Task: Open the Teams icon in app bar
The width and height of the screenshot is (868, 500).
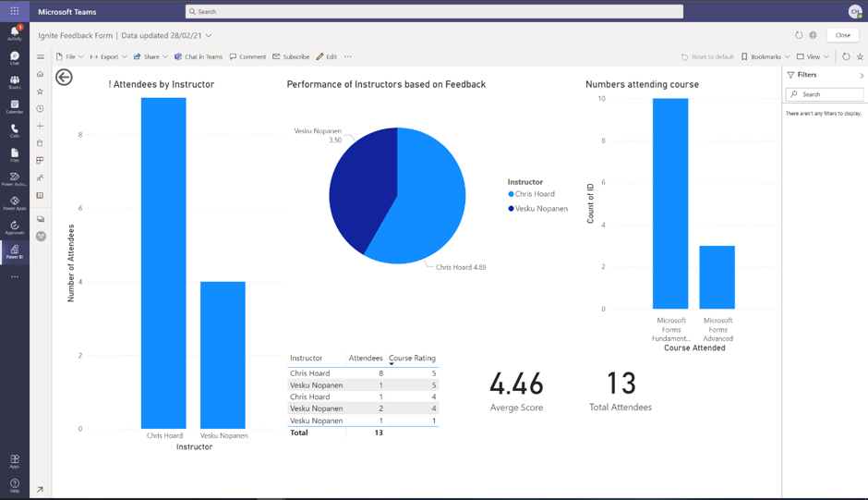Action: coord(15,82)
